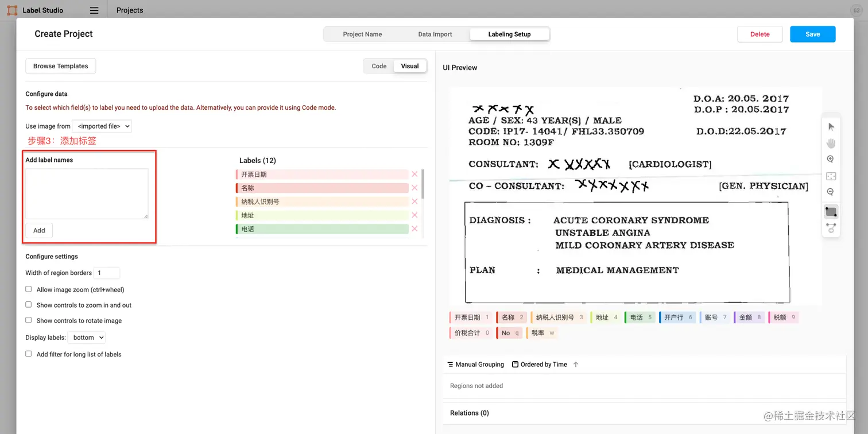This screenshot has width=868, height=434.
Task: Click inside the Add label names textarea
Action: (x=87, y=193)
